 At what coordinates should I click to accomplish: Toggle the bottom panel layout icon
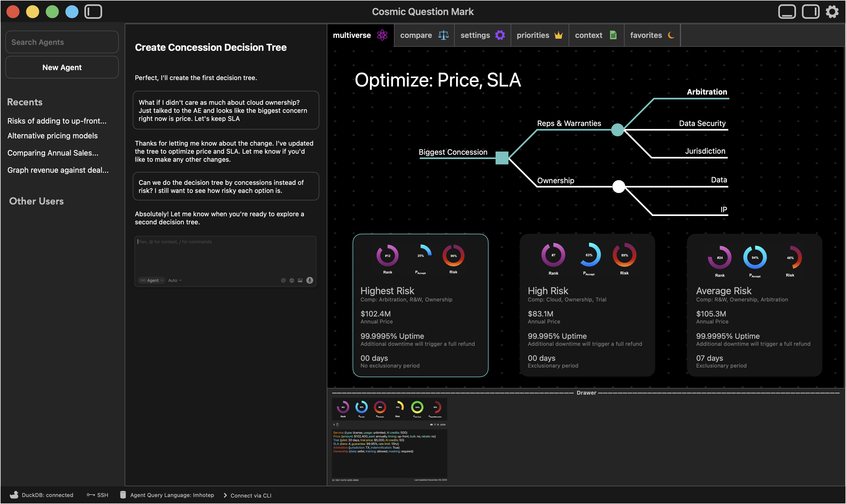click(x=787, y=11)
